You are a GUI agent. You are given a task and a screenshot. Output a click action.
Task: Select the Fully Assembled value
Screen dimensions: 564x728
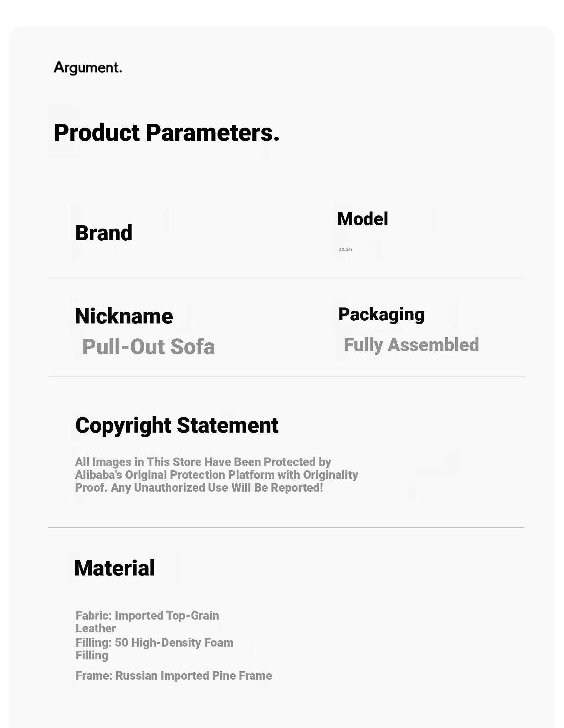411,345
